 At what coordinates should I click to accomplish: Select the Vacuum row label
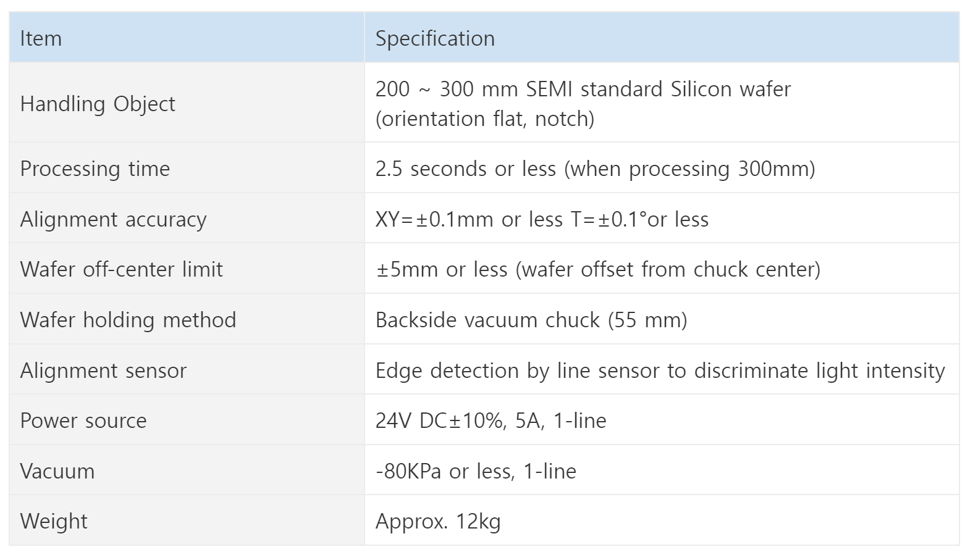pos(57,471)
